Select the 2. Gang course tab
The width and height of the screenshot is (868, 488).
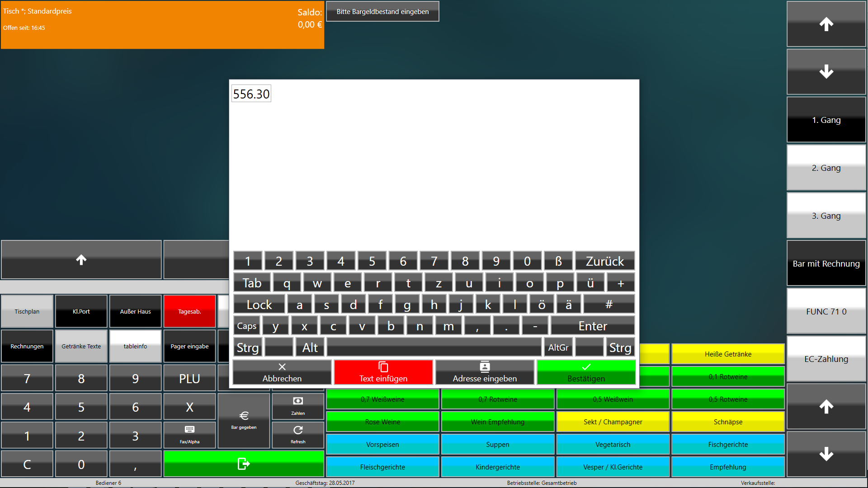(826, 168)
